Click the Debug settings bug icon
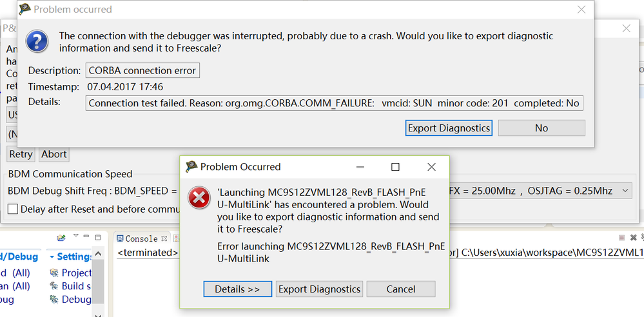The image size is (644, 317). click(54, 299)
